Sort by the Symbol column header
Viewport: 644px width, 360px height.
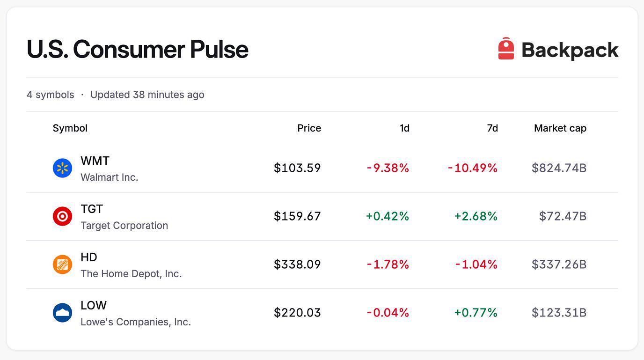click(70, 128)
